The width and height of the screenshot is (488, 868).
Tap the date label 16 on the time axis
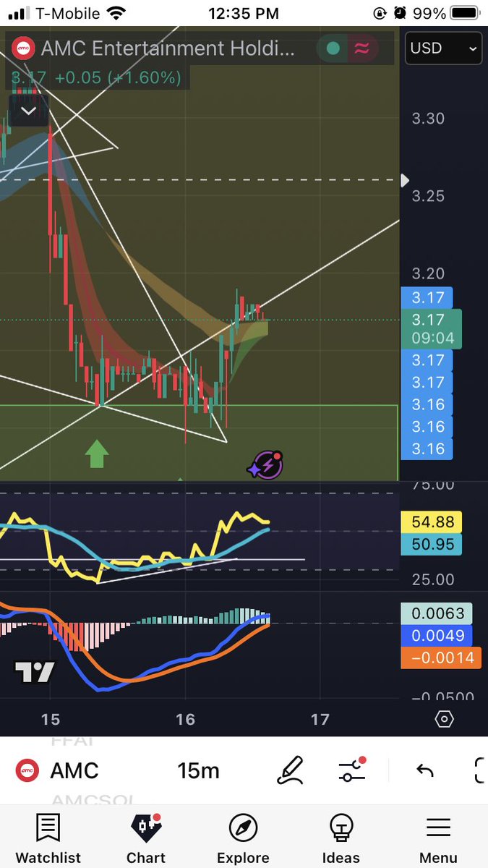tap(185, 719)
